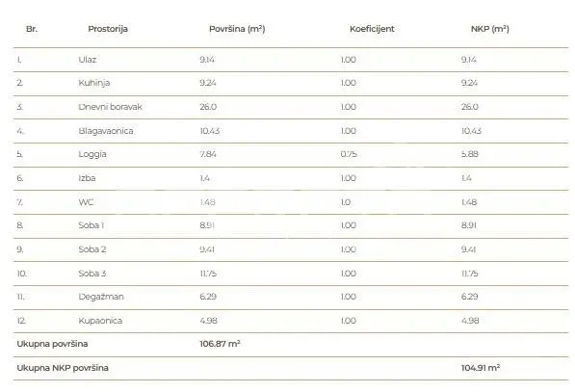Click the Površina (m²) column header
This screenshot has height=392, width=575.
coord(237,29)
